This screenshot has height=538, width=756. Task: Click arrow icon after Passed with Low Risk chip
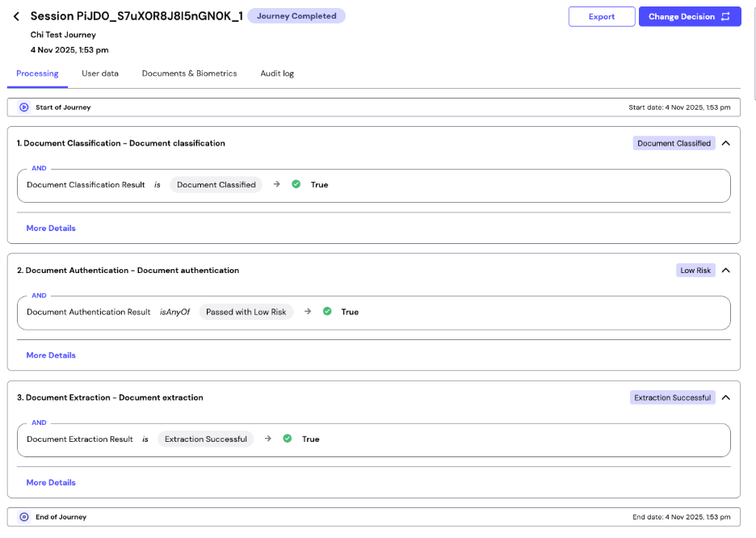click(x=308, y=312)
